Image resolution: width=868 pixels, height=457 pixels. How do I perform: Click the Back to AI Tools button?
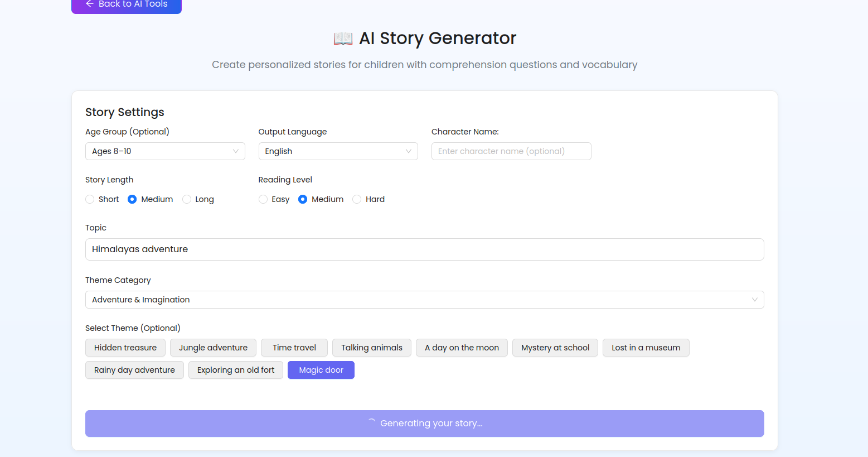(x=127, y=5)
